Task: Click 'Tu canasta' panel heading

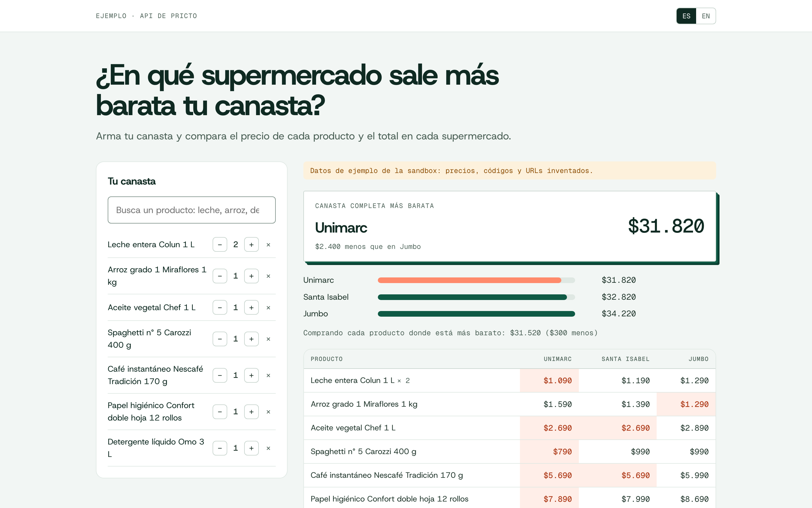Action: (132, 181)
